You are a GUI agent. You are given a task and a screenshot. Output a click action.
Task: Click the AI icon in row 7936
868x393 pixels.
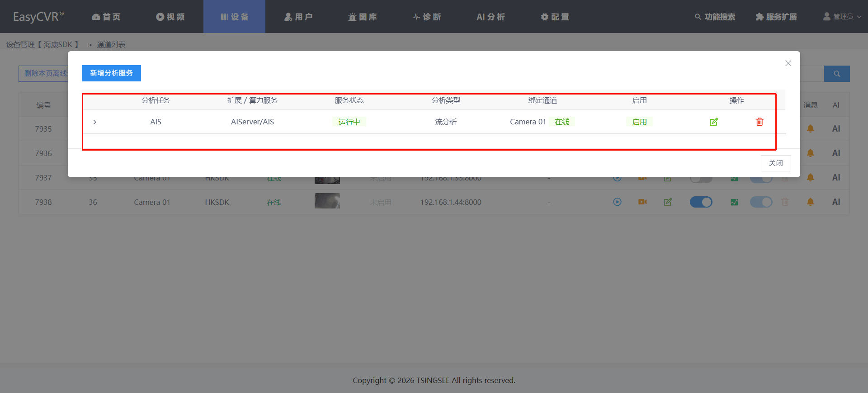point(836,153)
